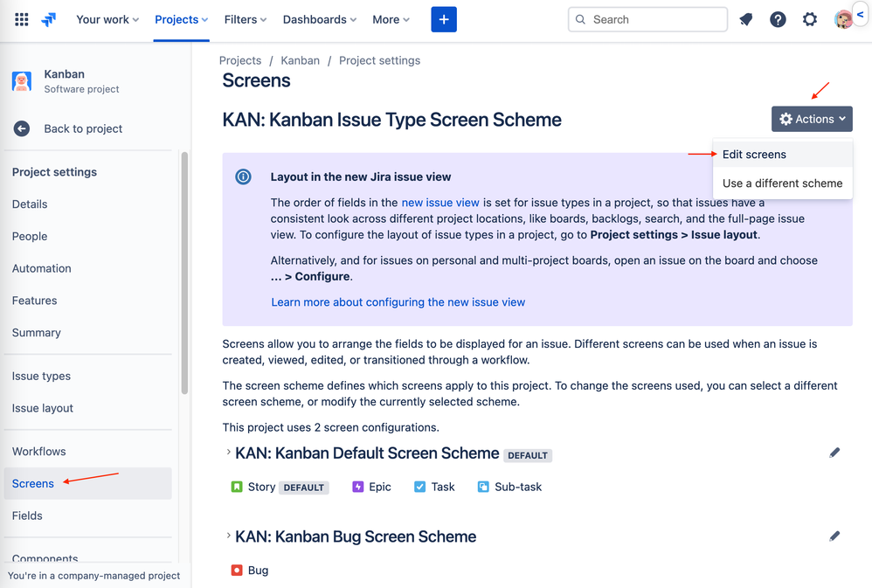The height and width of the screenshot is (588, 872).
Task: Edit the Kanban Bug Screen Scheme pencil
Action: pyautogui.click(x=834, y=536)
